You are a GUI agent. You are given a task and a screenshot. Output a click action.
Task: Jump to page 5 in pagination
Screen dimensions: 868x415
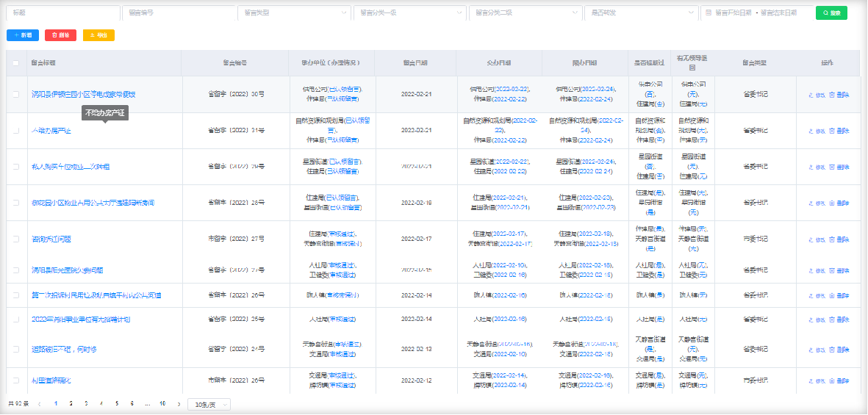pyautogui.click(x=117, y=404)
